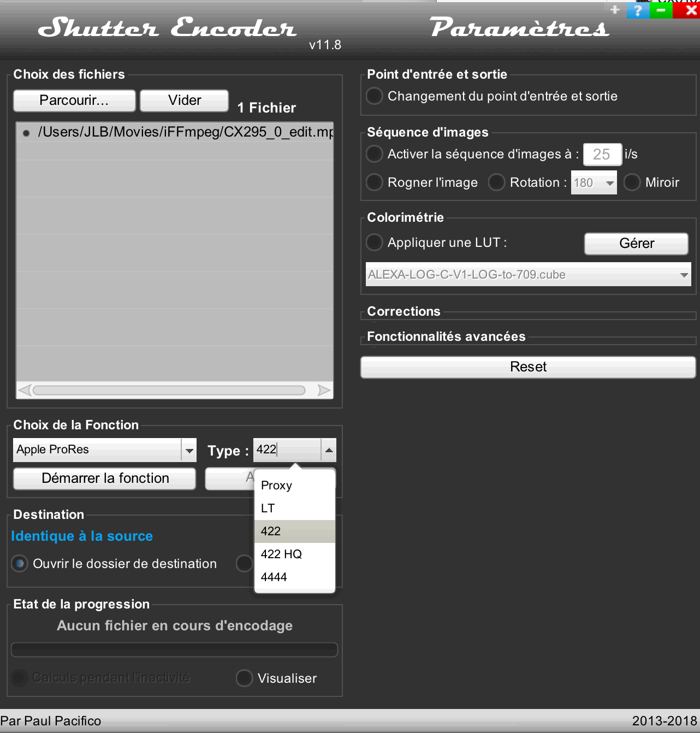
Task: Select LT from Type list
Action: 295,509
